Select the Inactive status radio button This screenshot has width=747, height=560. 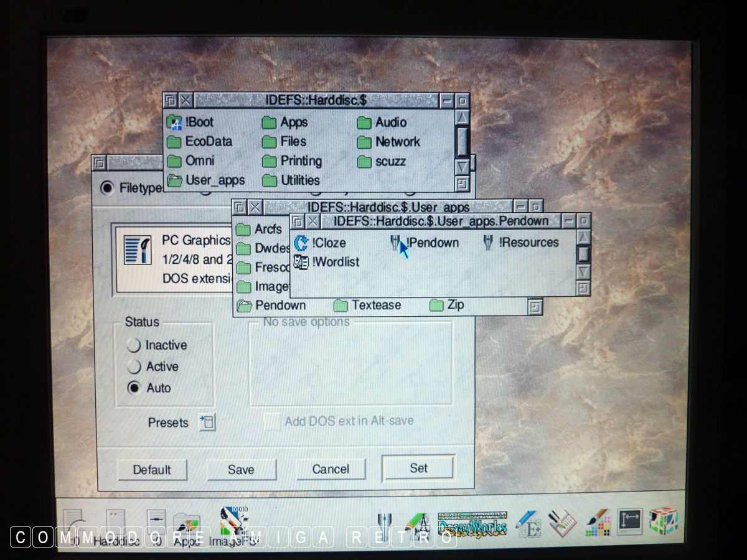134,345
